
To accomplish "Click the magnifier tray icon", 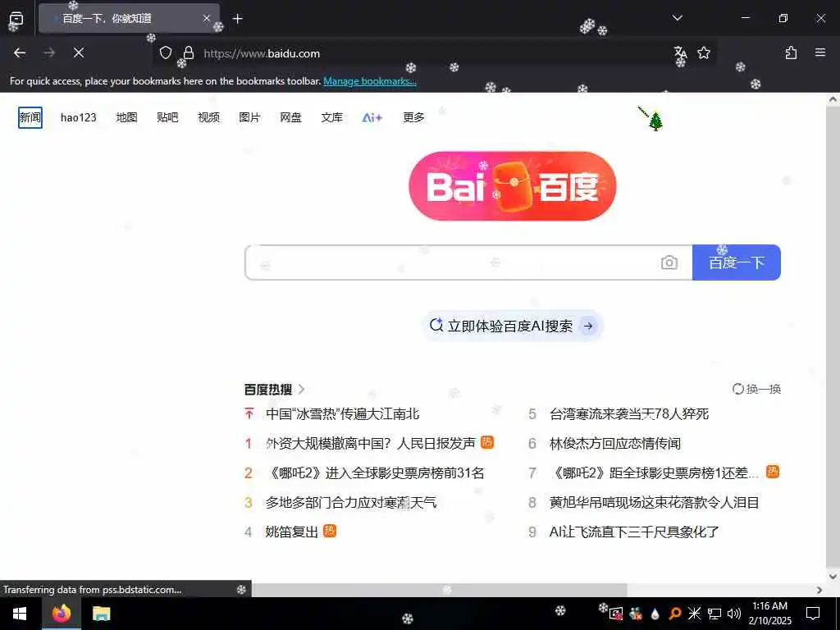I will tap(675, 614).
